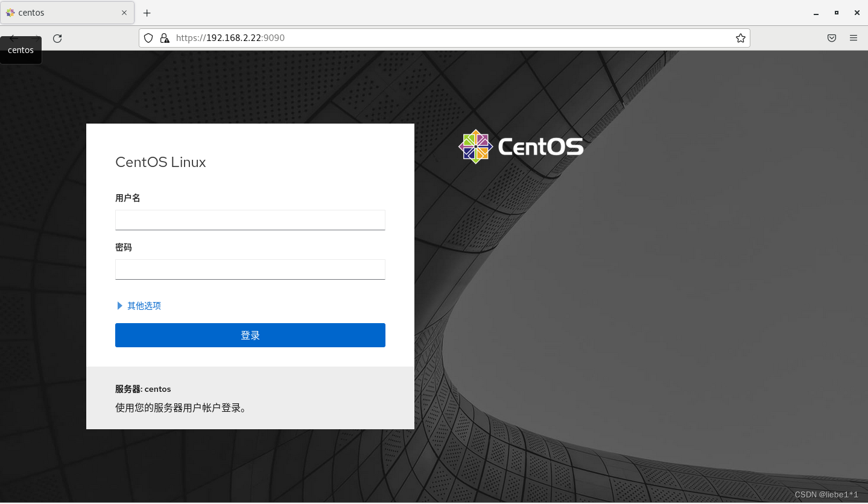Click the 服务器: centos server label
This screenshot has width=868, height=504.
pyautogui.click(x=143, y=389)
